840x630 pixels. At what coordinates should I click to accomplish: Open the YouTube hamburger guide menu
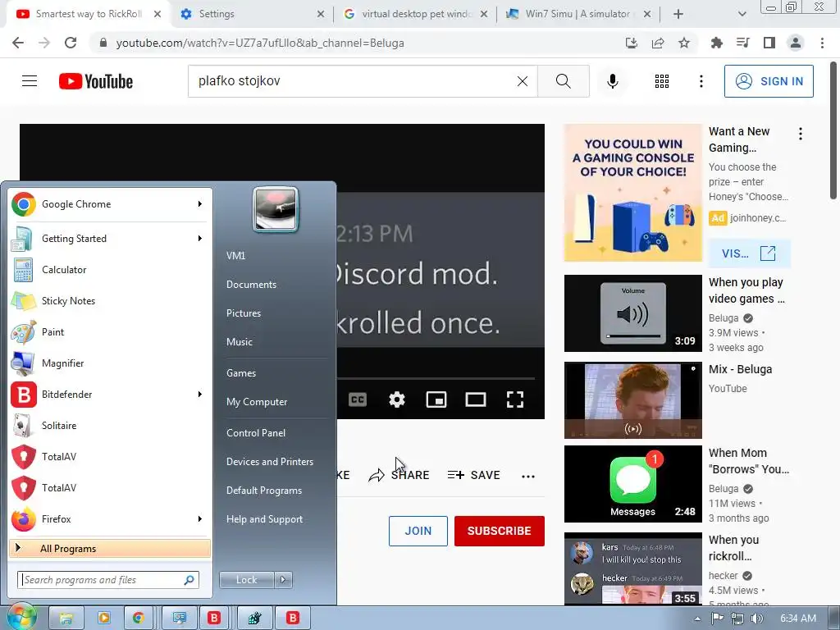pos(30,81)
